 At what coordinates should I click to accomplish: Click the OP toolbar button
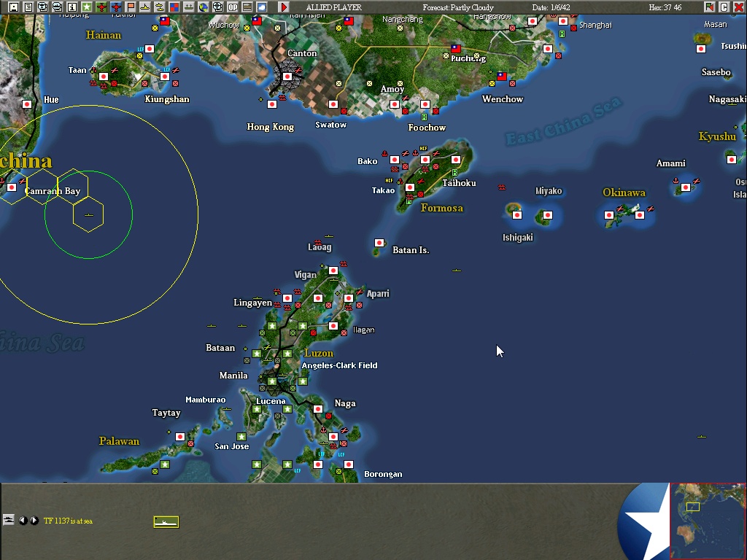(x=233, y=7)
